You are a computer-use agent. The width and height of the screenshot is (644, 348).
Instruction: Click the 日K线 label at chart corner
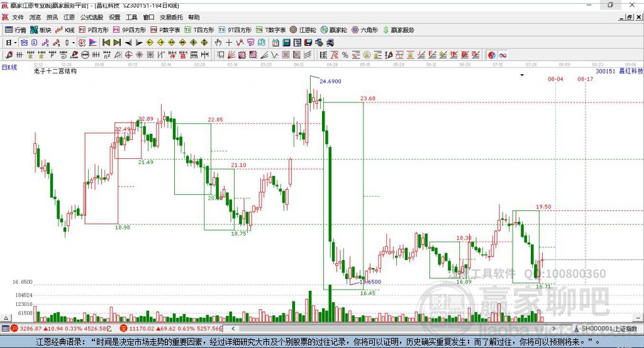9,67
